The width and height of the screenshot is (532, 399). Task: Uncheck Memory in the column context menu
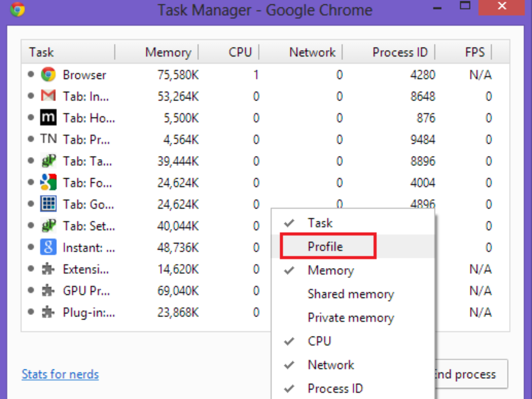click(x=353, y=270)
